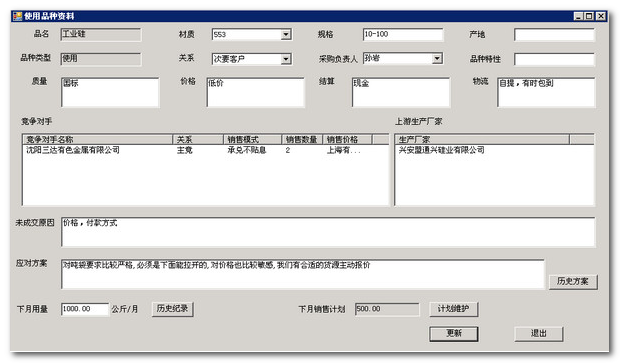Viewport: 620px width, 363px height.
Task: Click the 下月销售计划 field showing 500.00
Action: coord(387,309)
